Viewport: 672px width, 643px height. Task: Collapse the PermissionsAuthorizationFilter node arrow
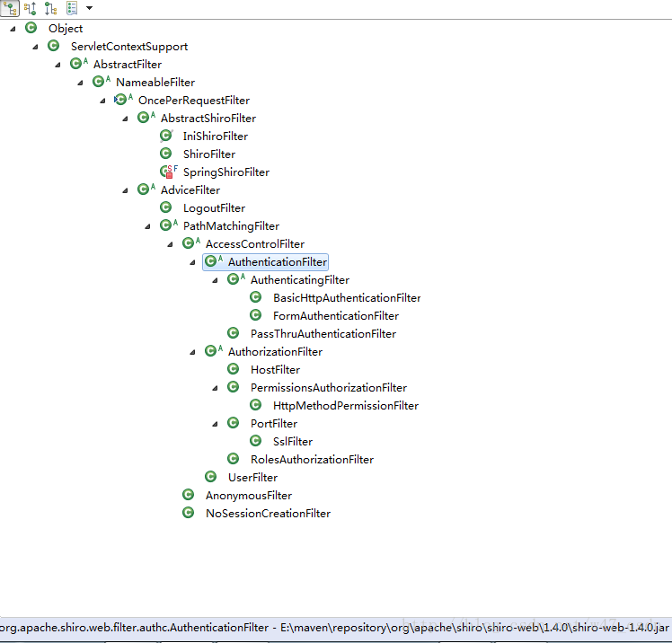click(x=215, y=389)
